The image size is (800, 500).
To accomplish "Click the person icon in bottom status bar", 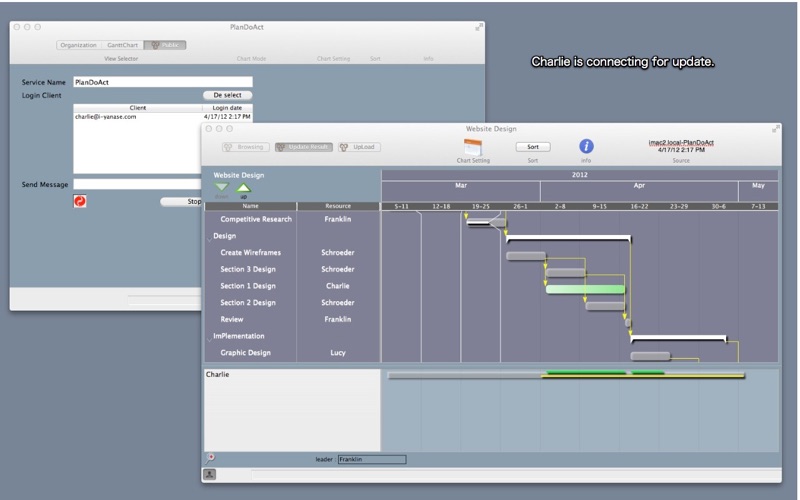I will (210, 474).
